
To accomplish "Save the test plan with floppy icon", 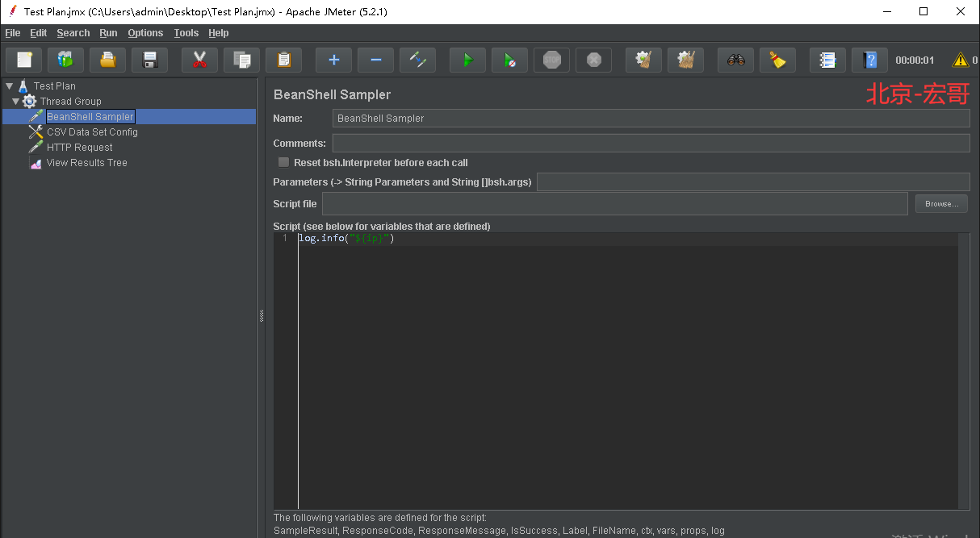I will (x=149, y=60).
